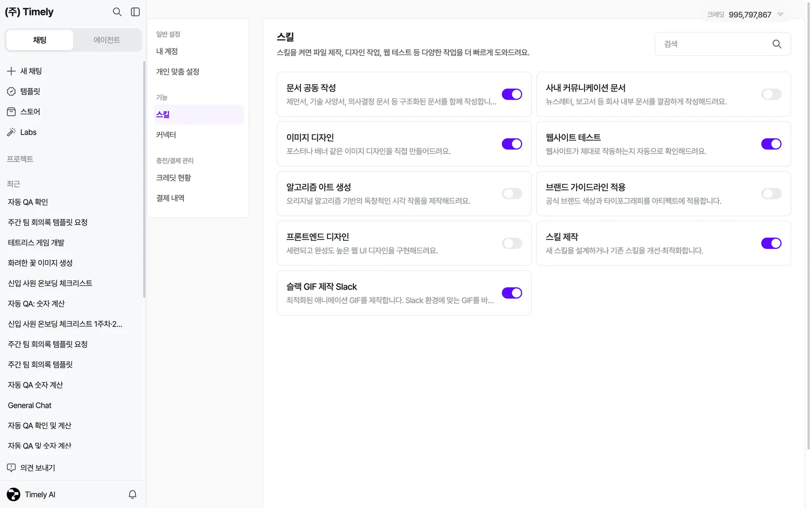Click the 스토어 icon in sidebar
The image size is (812, 508).
(x=11, y=112)
